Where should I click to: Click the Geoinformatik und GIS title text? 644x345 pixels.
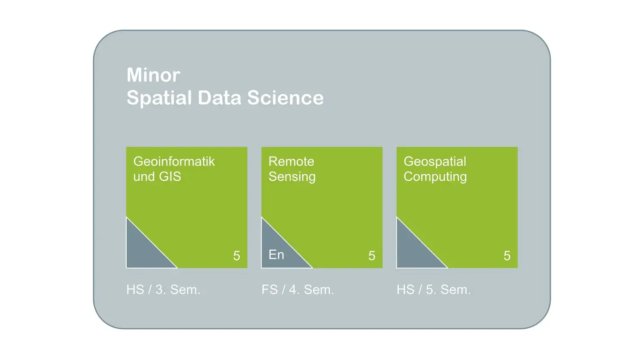click(174, 169)
